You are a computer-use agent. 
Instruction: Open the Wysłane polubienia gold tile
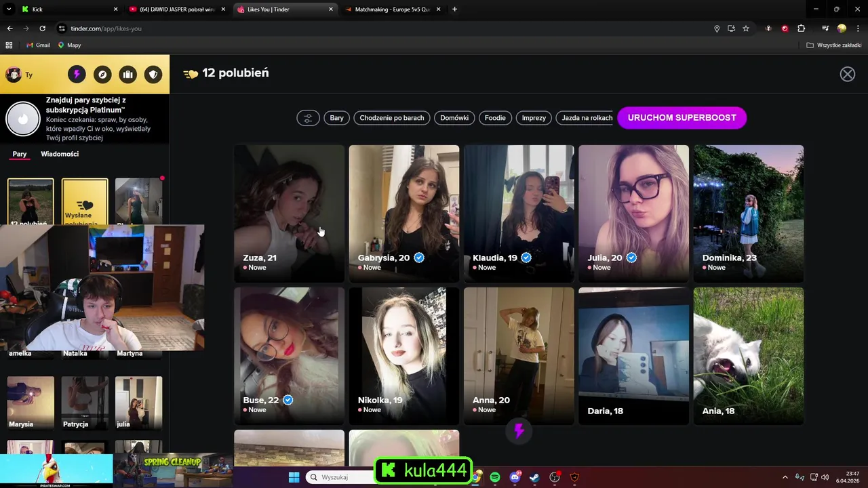(x=85, y=202)
